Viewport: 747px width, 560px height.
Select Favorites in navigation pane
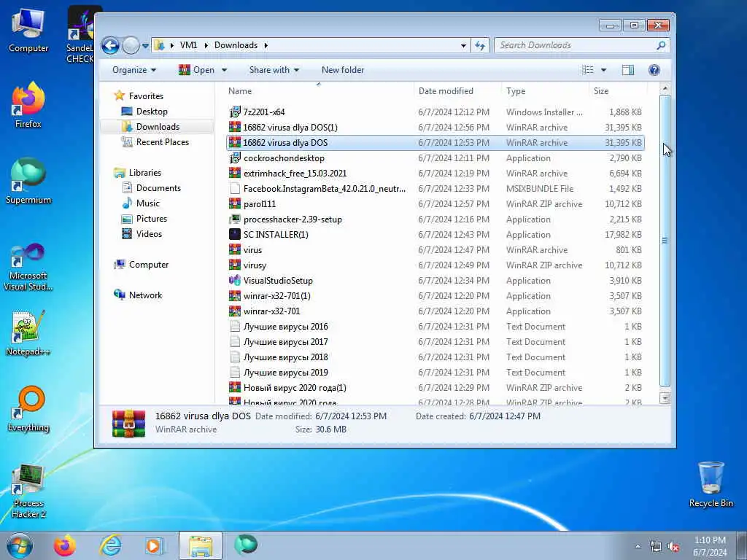(139, 96)
